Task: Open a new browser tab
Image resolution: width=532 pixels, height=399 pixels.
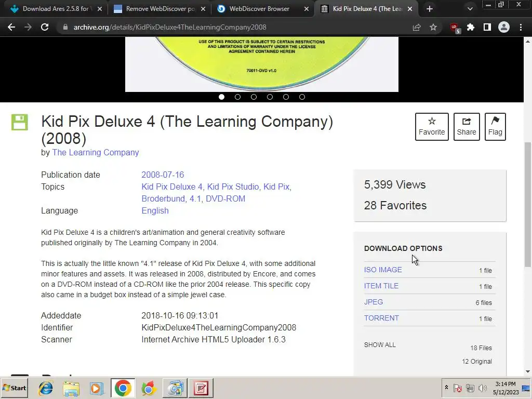Action: (x=430, y=9)
